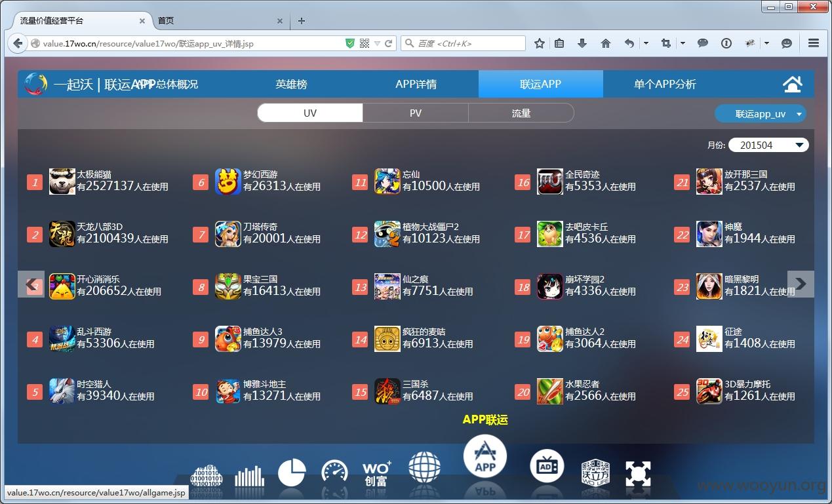Go to home via house icon in header
This screenshot has width=832, height=504.
tap(793, 84)
